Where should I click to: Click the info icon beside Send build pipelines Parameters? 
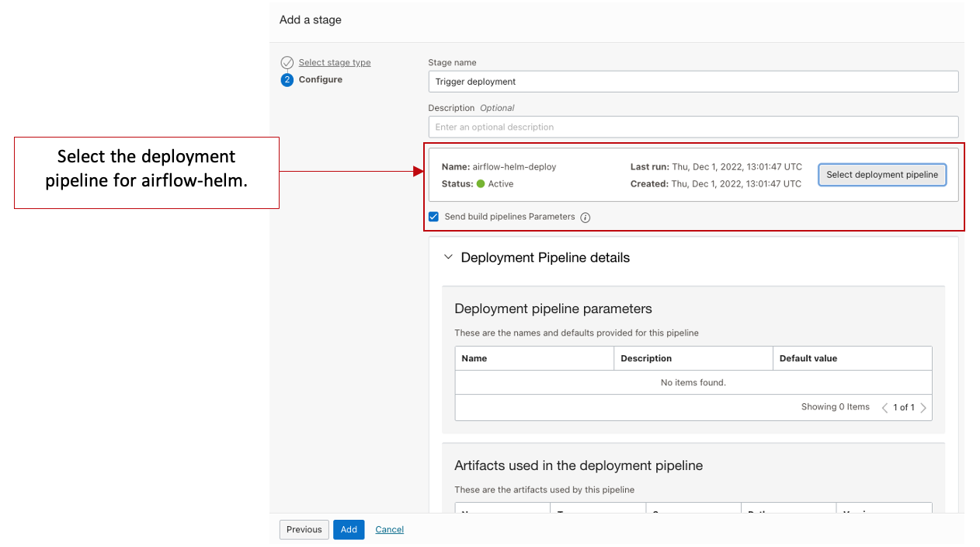click(586, 218)
